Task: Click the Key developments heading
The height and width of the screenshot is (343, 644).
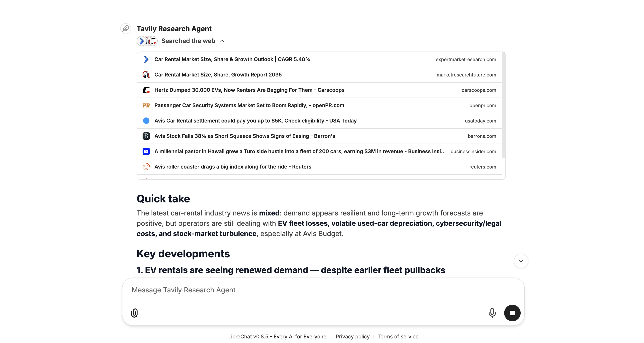Action: (183, 254)
